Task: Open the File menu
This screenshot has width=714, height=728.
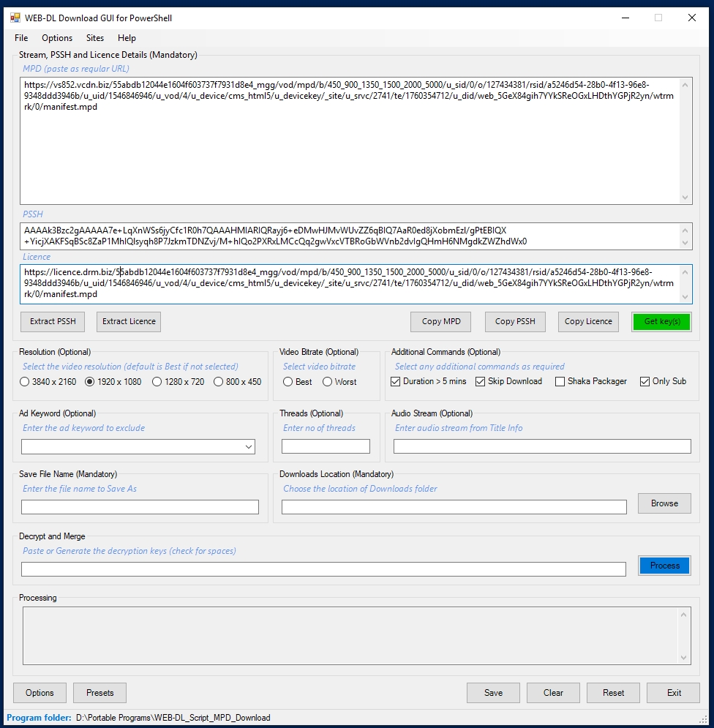Action: 21,38
